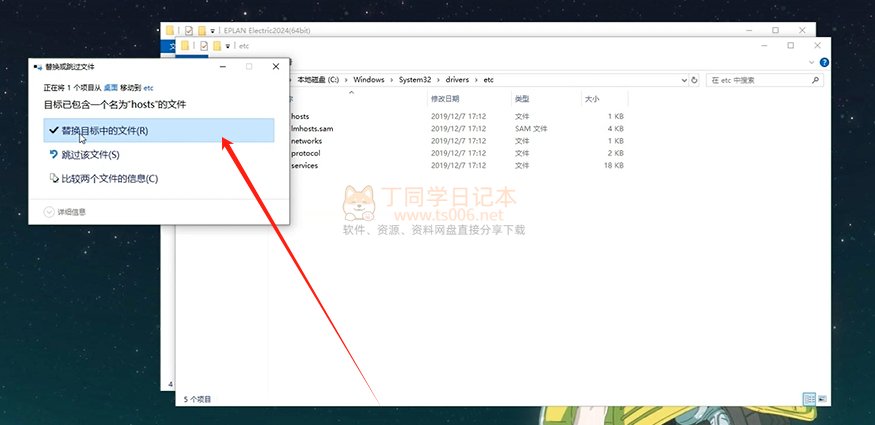This screenshot has height=425, width=875.
Task: Click the properties checkmark icon in etc title bar
Action: click(204, 46)
